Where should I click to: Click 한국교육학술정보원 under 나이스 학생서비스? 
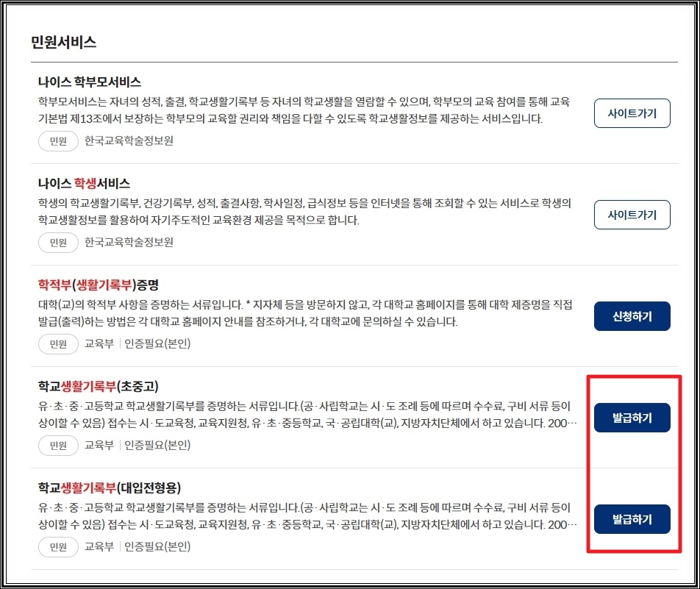tap(129, 242)
